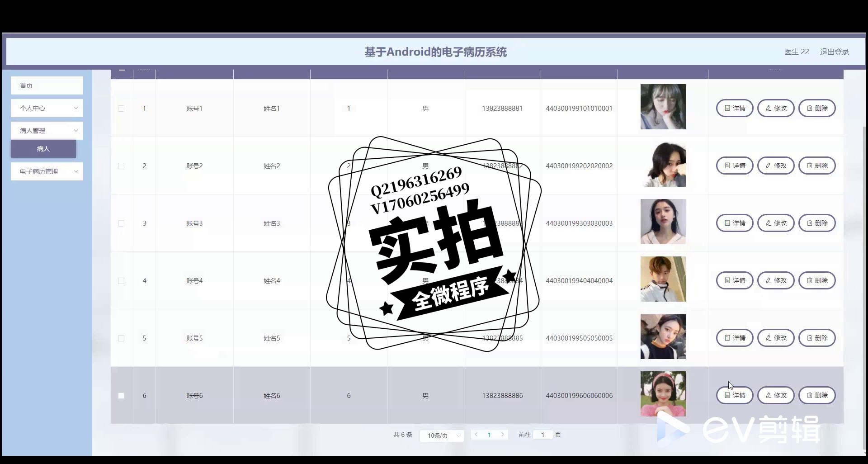This screenshot has width=868, height=464.
Task: Click ID number 440300199101010001
Action: [x=579, y=109]
